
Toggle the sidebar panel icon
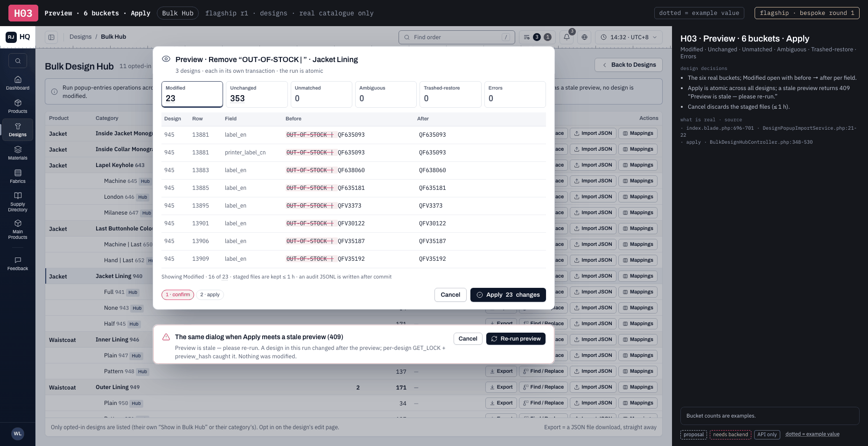[x=51, y=37]
